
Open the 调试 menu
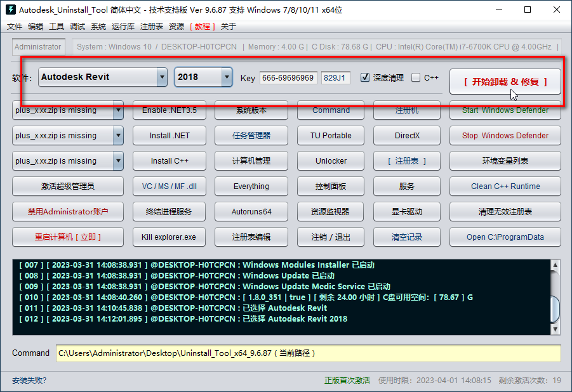(x=77, y=26)
